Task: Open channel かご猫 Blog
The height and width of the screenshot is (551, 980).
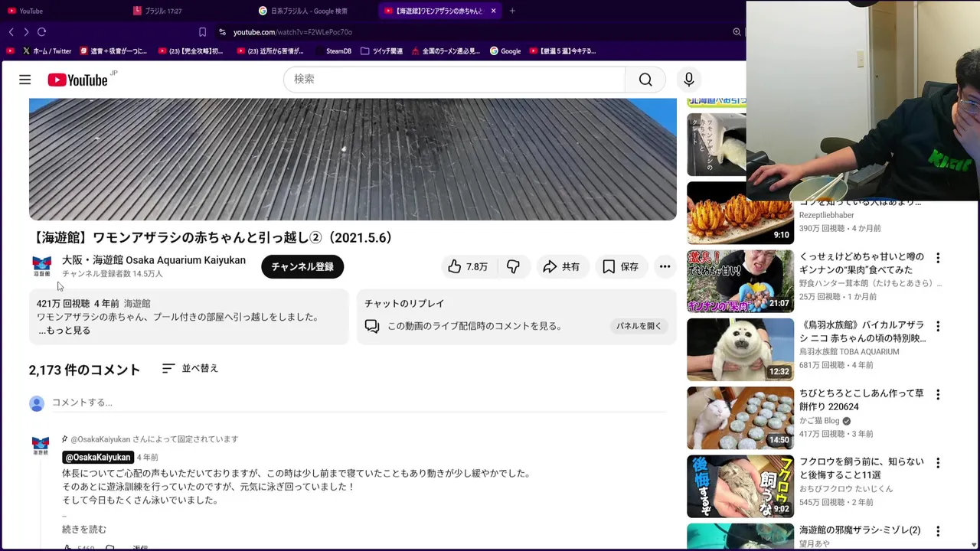Action: click(819, 421)
